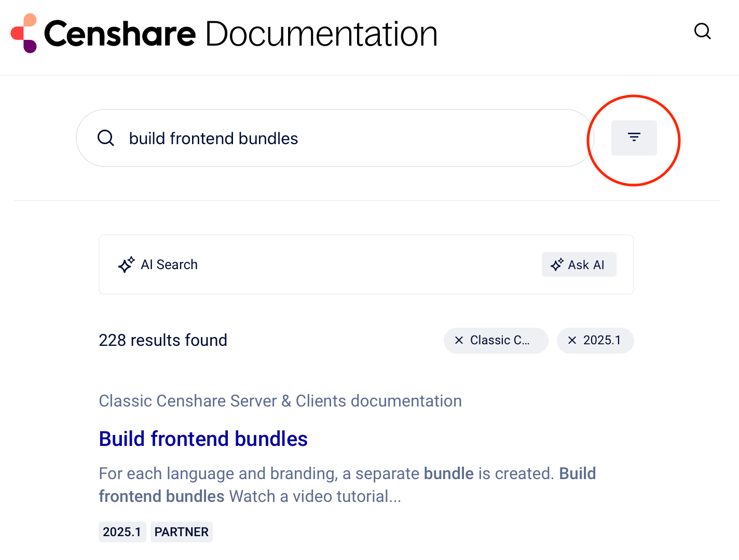Image resolution: width=739 pixels, height=560 pixels.
Task: Open the search filter options button
Action: [634, 138]
